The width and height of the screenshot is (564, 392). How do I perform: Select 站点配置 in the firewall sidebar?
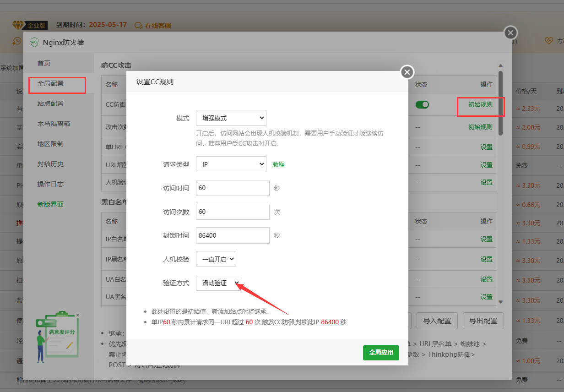[x=50, y=103]
